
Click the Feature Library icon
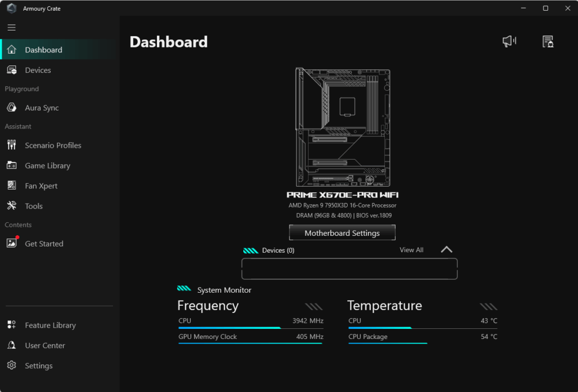[11, 324]
